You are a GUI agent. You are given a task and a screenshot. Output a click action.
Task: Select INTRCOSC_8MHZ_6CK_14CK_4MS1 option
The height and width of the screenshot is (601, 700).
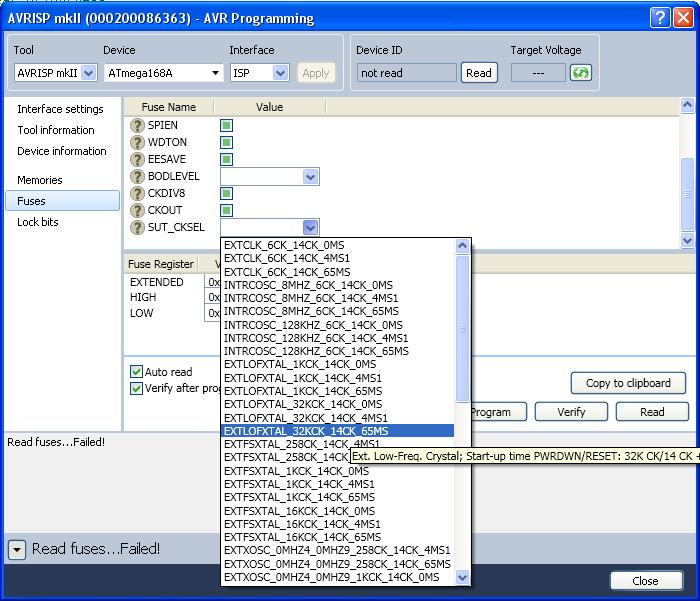coord(338,298)
